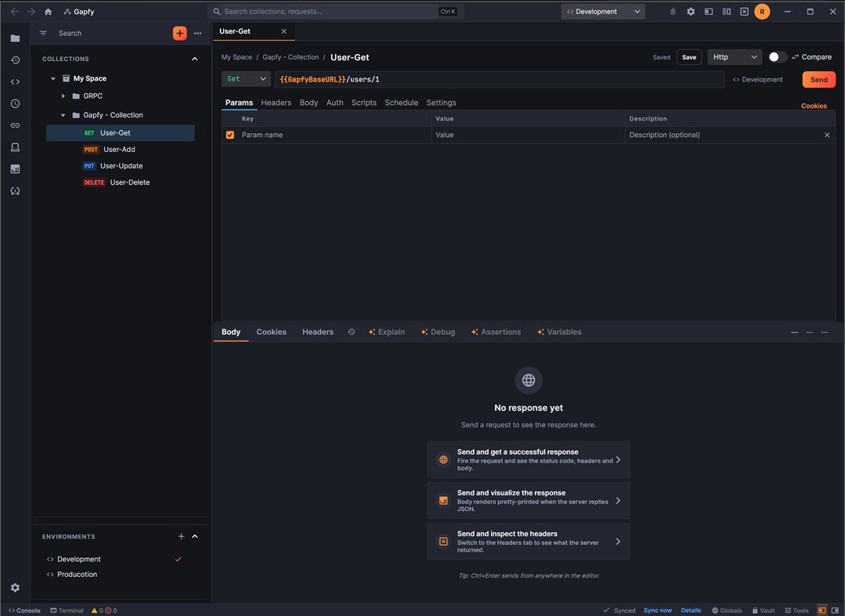Viewport: 845px width, 616px height.
Task: Open the collections three-dot more menu
Action: pyautogui.click(x=198, y=34)
